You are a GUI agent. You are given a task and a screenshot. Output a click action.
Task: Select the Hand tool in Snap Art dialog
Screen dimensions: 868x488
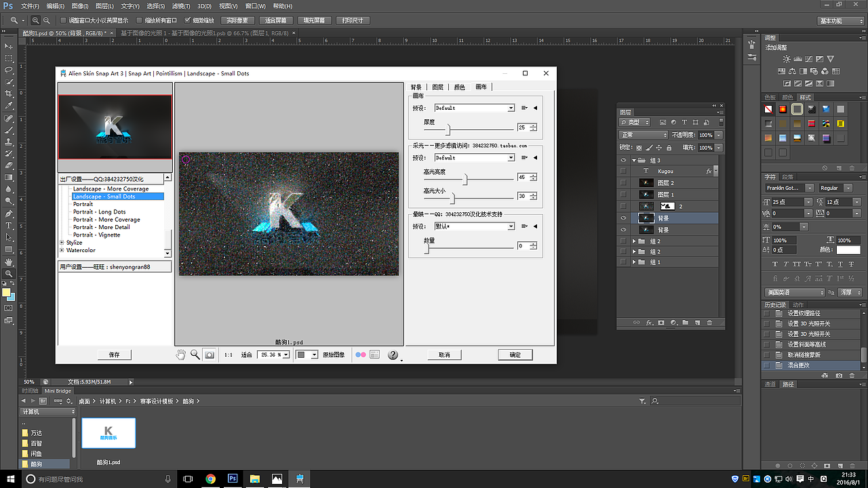pos(181,354)
